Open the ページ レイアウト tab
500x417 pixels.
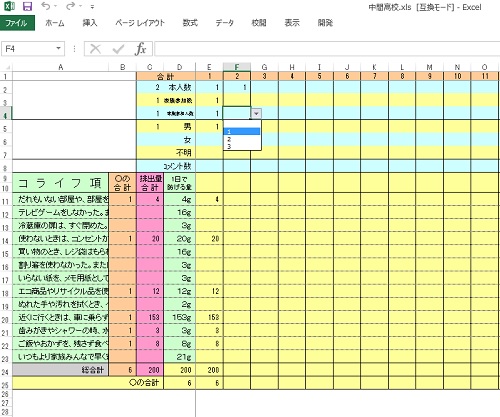pos(140,23)
